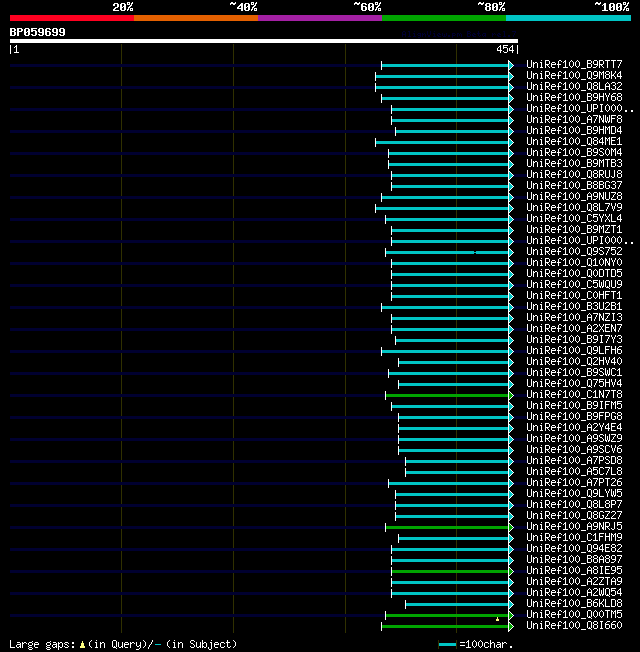This screenshot has height=652, width=640.
Task: Open hit UniRef100_B9HY68
Action: (574, 98)
